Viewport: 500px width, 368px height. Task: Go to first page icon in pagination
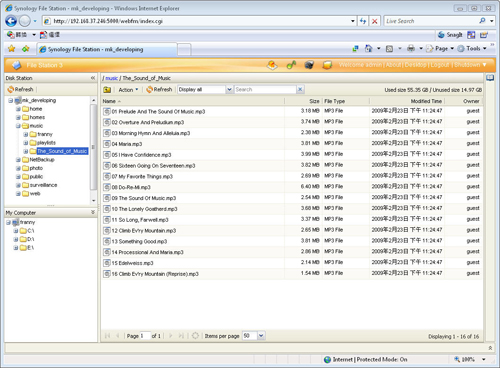[x=107, y=336]
